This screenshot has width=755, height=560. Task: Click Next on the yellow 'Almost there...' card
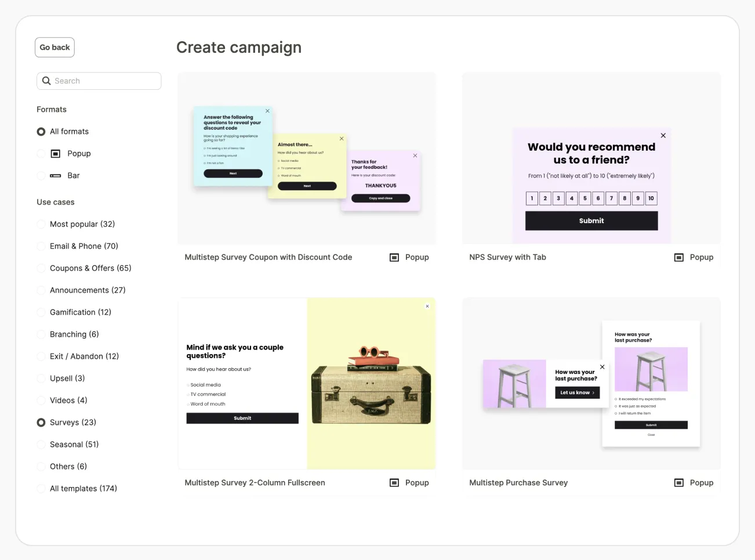[x=307, y=186]
